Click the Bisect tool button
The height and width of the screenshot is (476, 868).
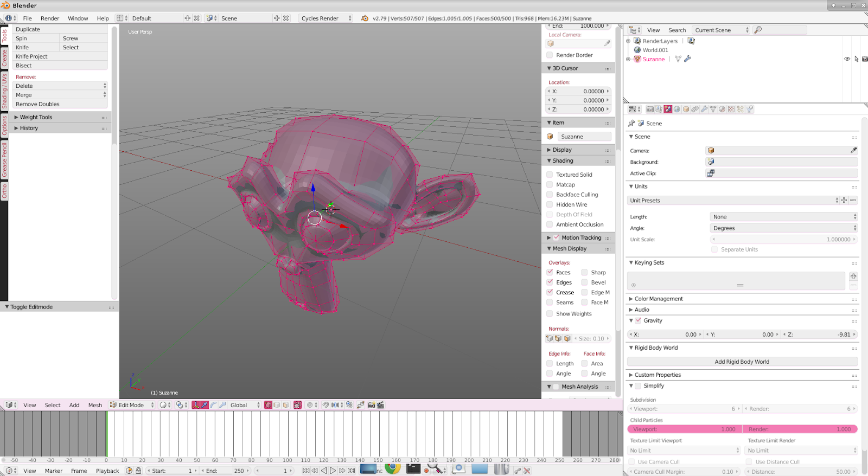tap(61, 66)
